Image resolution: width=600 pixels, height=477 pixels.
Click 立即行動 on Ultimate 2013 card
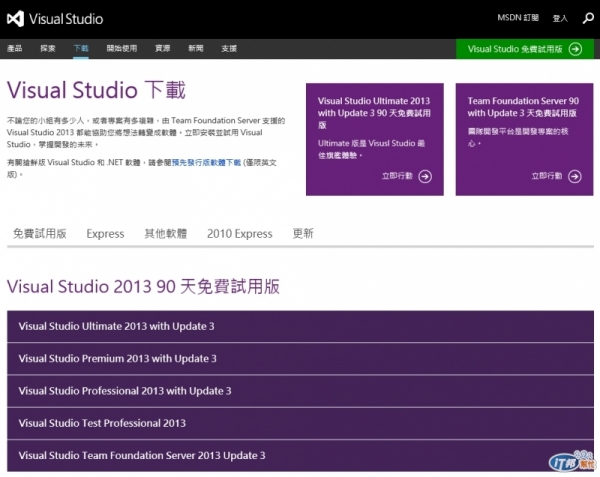click(397, 176)
